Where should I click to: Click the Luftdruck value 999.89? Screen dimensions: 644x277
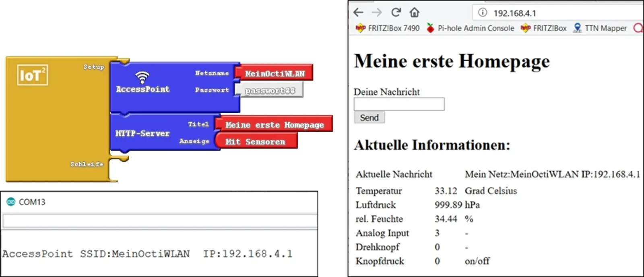(x=448, y=205)
